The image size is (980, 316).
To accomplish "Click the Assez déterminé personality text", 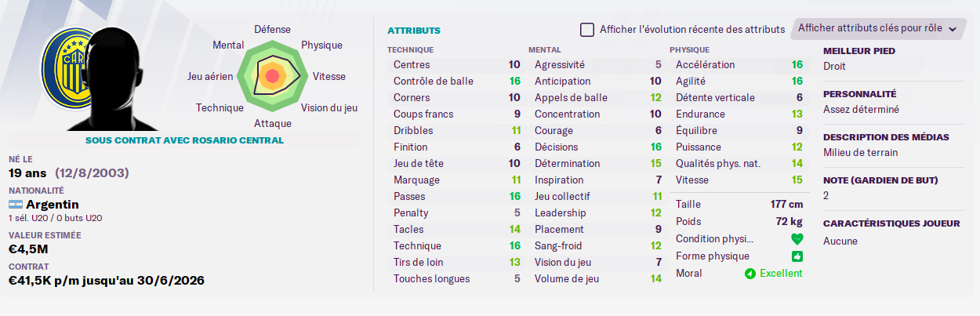I will 861,110.
